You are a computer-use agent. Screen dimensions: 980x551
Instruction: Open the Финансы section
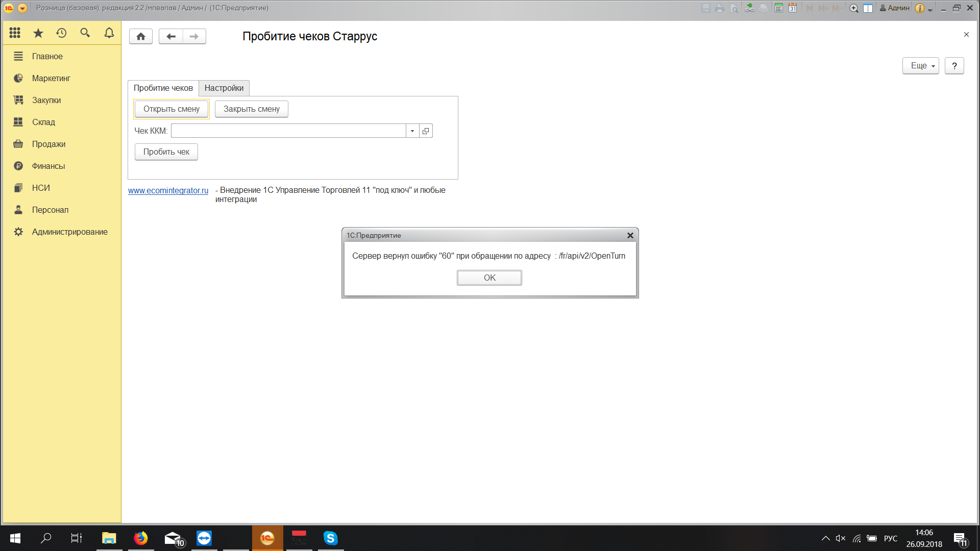(x=61, y=166)
